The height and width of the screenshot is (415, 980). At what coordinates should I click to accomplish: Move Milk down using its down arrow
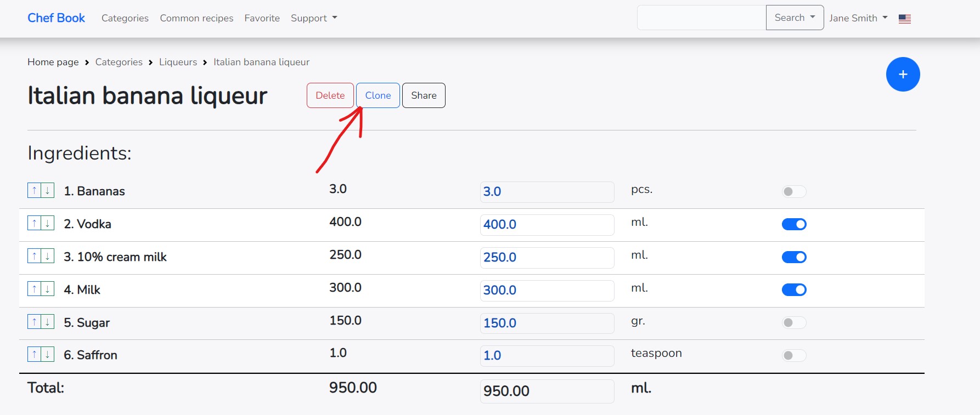(x=48, y=289)
